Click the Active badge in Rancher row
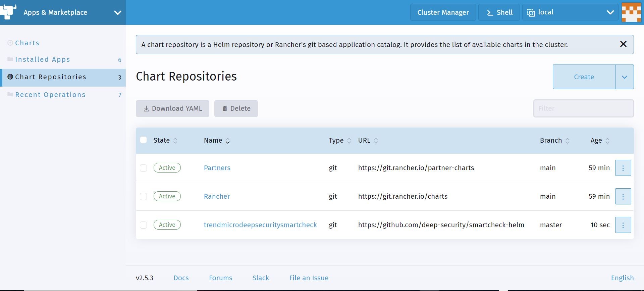 (167, 196)
